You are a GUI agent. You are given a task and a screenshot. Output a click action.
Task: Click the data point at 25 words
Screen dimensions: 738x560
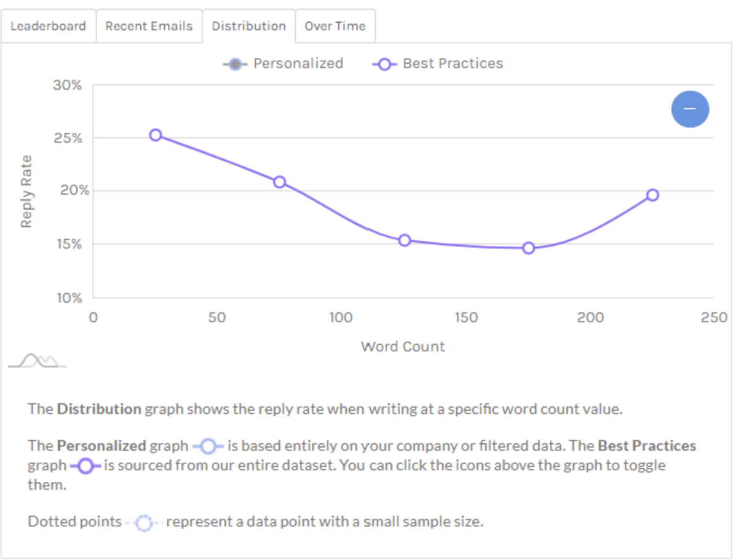156,135
